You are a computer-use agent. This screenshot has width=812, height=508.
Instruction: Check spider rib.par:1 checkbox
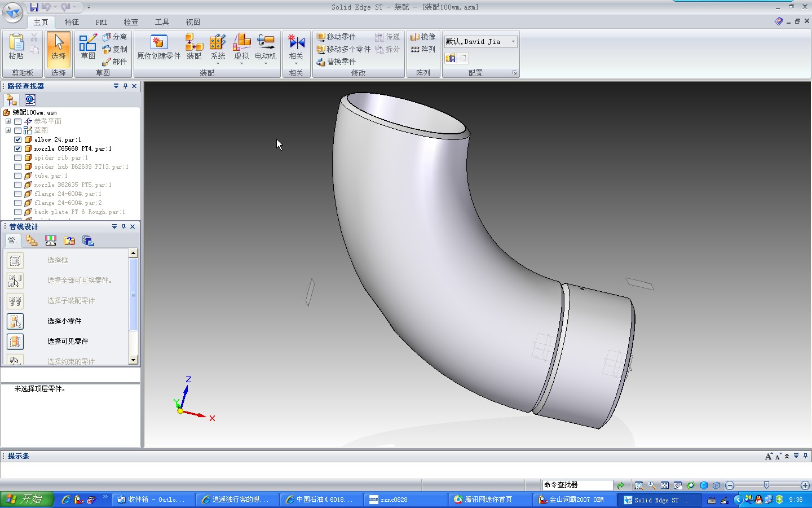coord(18,157)
